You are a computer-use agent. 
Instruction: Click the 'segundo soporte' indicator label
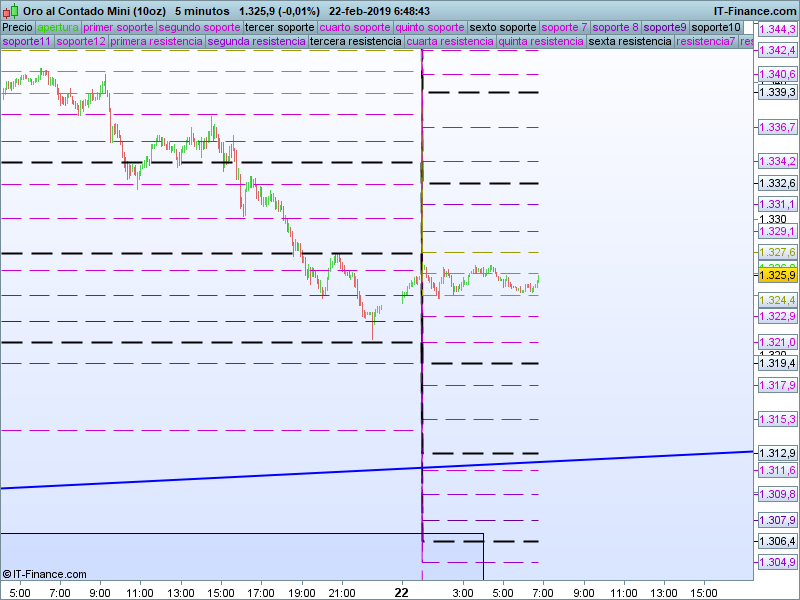pyautogui.click(x=199, y=27)
